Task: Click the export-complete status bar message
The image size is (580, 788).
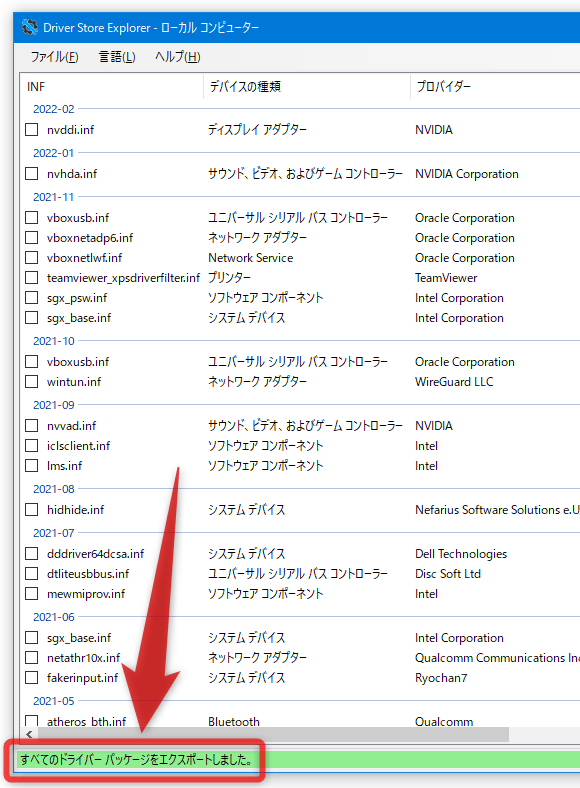Action: click(x=136, y=759)
